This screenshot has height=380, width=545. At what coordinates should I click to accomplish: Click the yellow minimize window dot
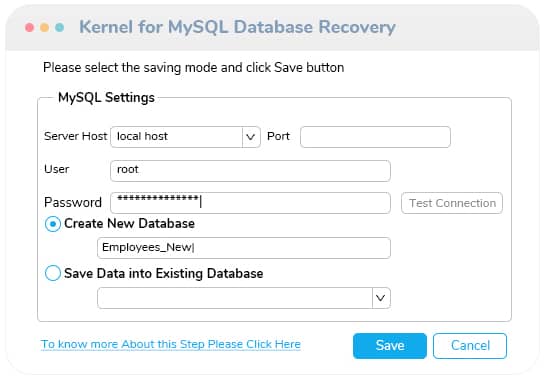[x=44, y=27]
